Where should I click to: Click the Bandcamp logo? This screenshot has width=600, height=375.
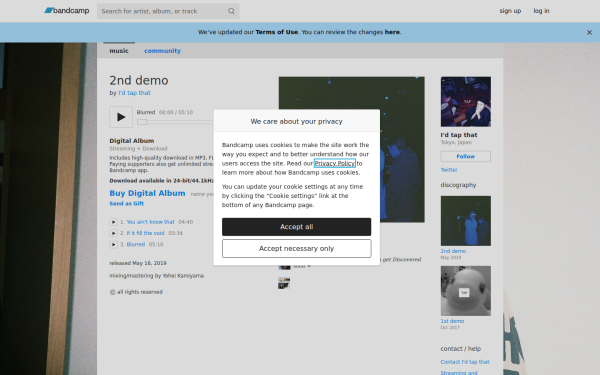(x=67, y=11)
